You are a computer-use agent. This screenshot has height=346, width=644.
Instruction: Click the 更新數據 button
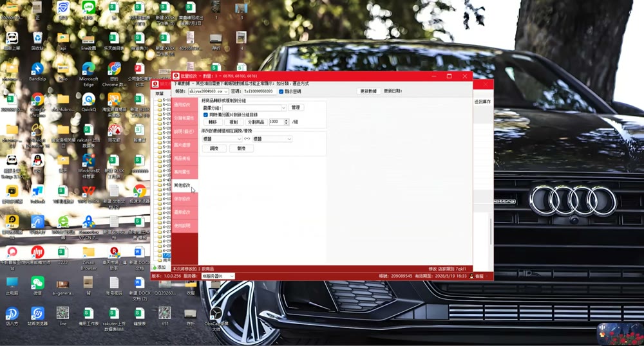tap(368, 91)
